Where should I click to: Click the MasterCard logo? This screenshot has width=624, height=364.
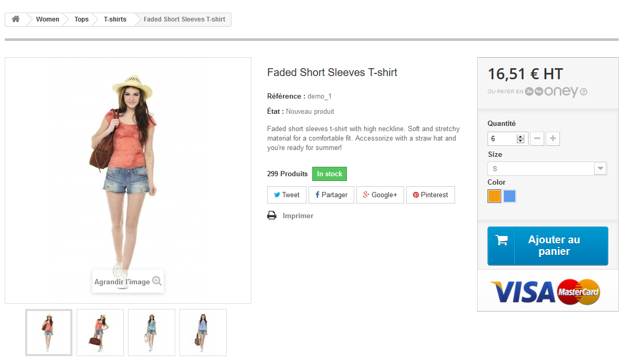pyautogui.click(x=578, y=292)
